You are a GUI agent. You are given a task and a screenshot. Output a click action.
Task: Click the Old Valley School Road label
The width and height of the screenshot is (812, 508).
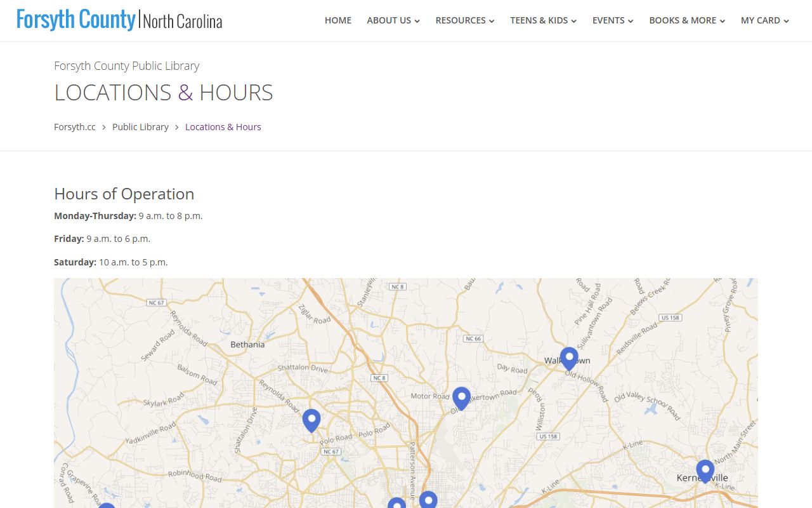647,406
